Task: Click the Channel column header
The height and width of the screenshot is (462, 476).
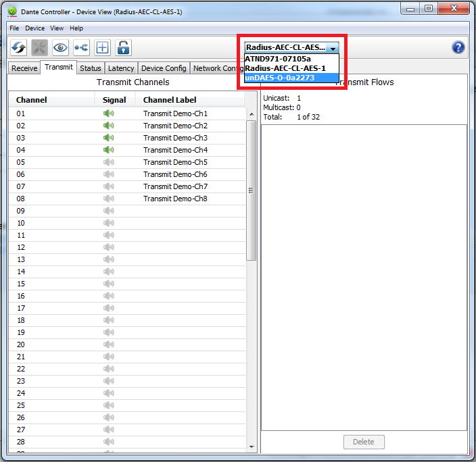Action: [x=51, y=100]
